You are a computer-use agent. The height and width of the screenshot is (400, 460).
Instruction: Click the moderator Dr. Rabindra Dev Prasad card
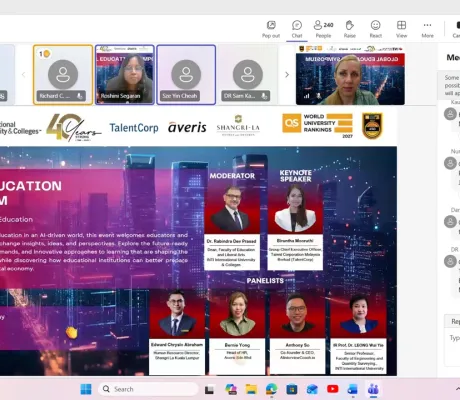[x=232, y=228]
